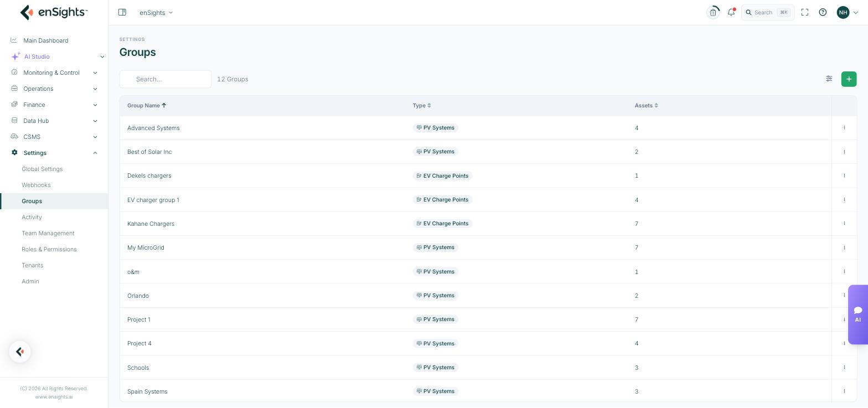Click EV Charge Points tag for Dekels chargers

pyautogui.click(x=442, y=175)
